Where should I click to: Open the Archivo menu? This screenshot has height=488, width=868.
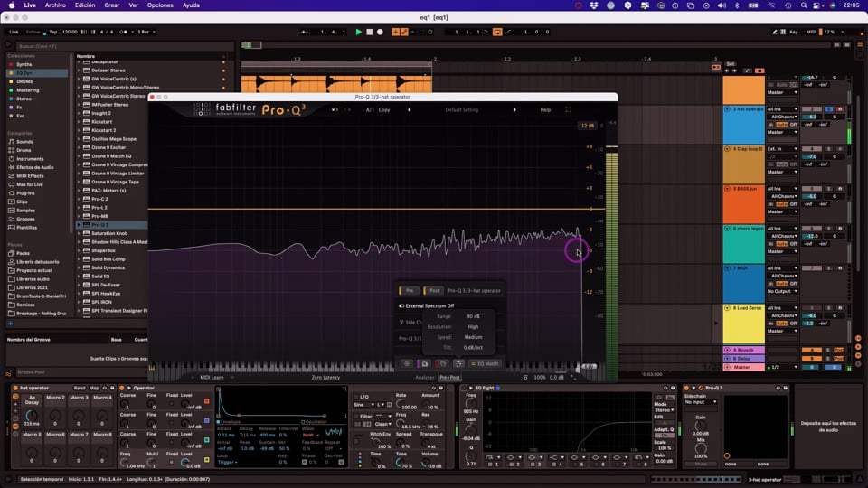[55, 5]
